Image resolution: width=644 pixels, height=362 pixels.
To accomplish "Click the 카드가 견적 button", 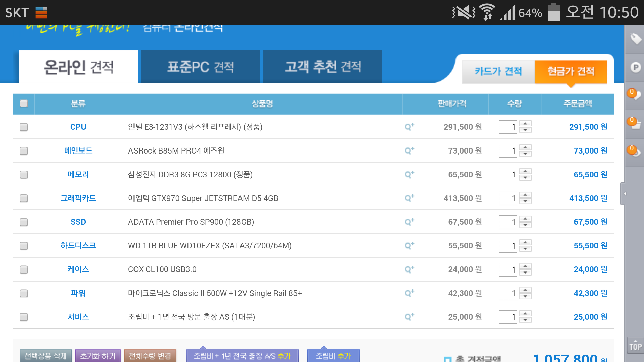I will point(498,71).
